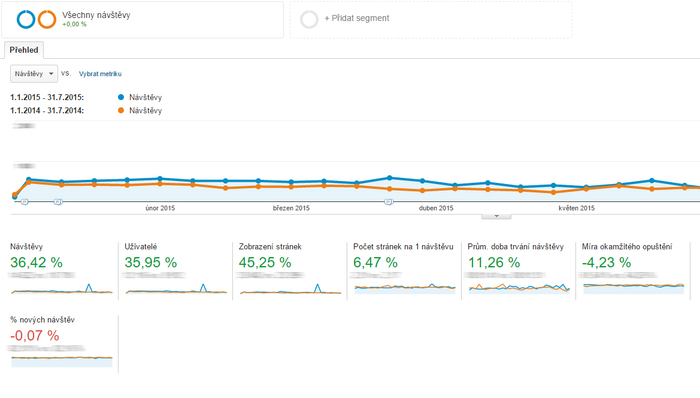Image resolution: width=700 pixels, height=398 pixels.
Task: Click the annotation marker before duben 2015
Action: pos(388,202)
